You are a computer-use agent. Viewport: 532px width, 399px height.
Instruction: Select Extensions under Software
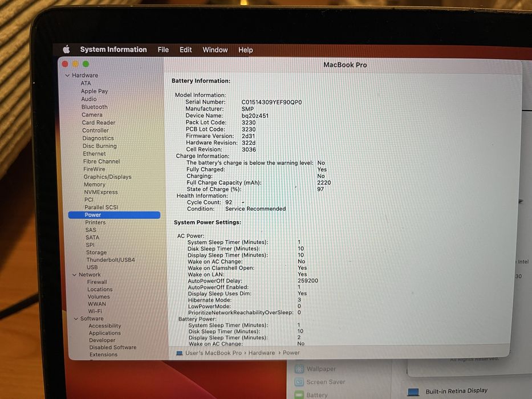(103, 355)
